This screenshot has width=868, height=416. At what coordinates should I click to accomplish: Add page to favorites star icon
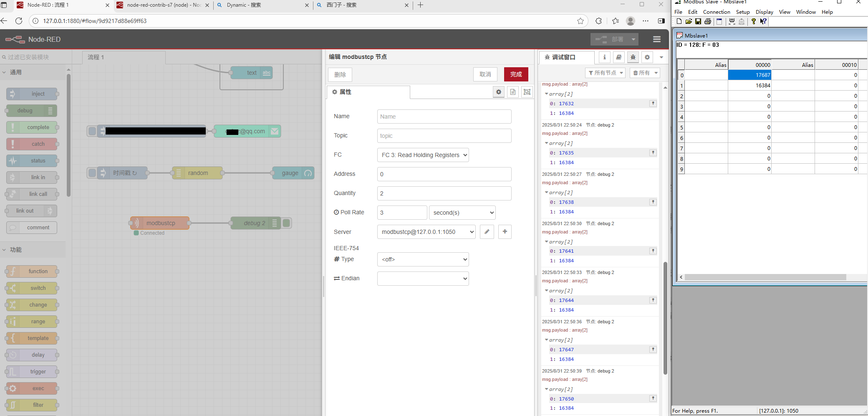(580, 21)
